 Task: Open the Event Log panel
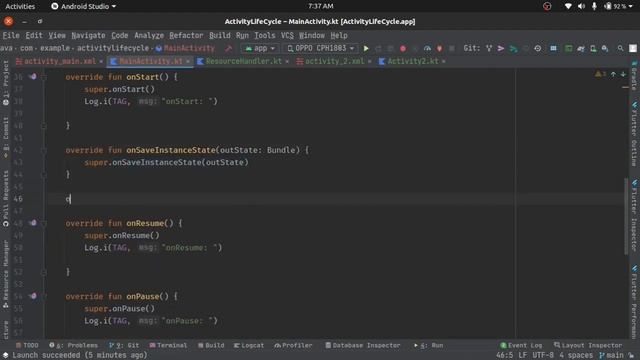click(521, 345)
